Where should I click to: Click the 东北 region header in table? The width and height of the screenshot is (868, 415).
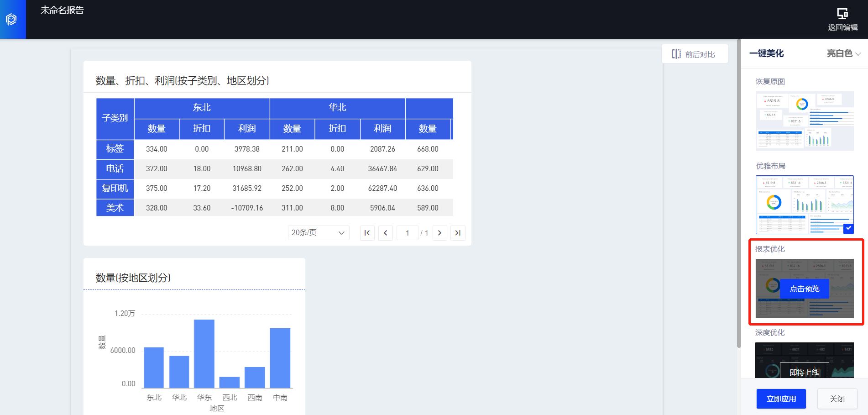pyautogui.click(x=202, y=108)
